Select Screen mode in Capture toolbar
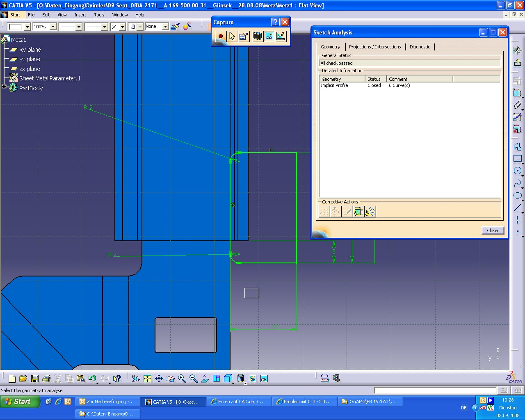 (x=258, y=37)
